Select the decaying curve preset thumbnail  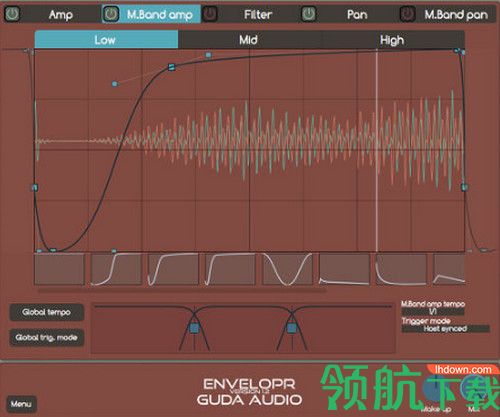(401, 269)
